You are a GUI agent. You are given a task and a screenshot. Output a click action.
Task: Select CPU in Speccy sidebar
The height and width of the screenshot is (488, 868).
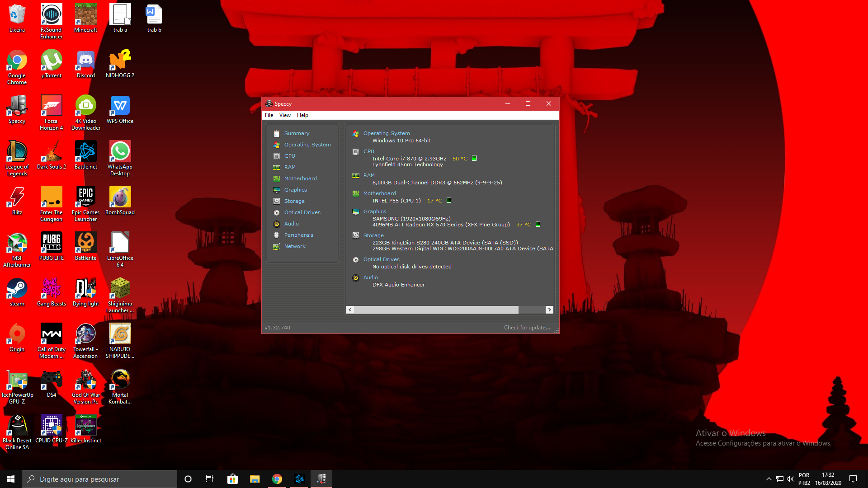pyautogui.click(x=289, y=156)
